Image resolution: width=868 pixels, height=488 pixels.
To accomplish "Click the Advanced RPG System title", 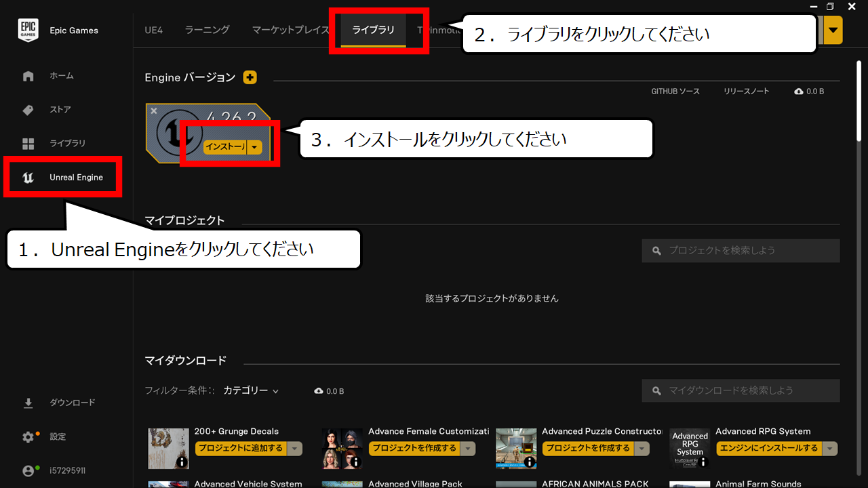I will coord(763,432).
